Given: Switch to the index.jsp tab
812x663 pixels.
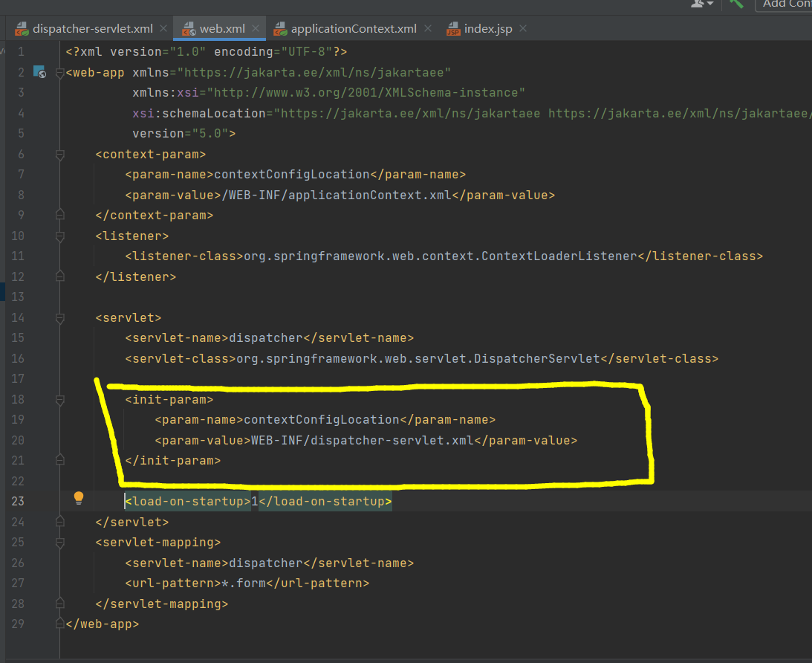Looking at the screenshot, I should coord(488,28).
